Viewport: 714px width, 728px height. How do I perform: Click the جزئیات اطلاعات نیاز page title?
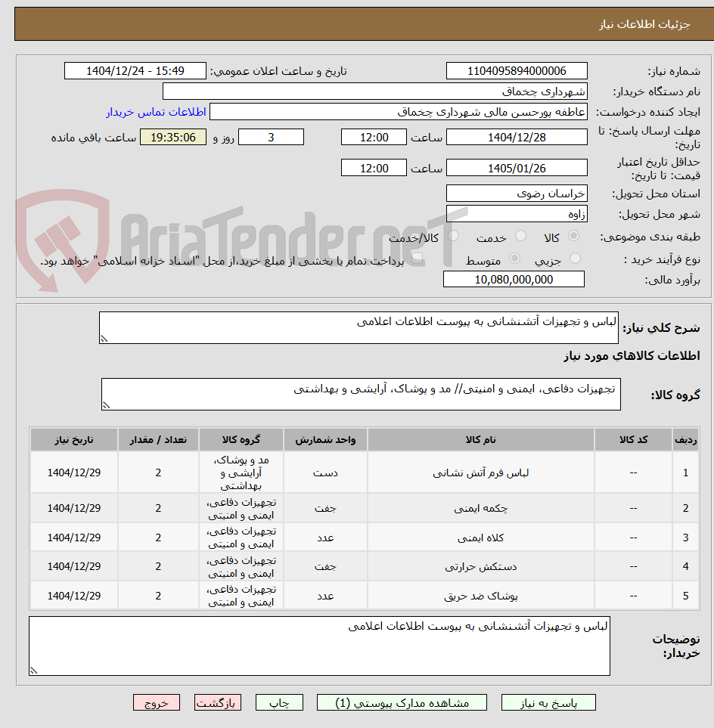[x=644, y=24]
